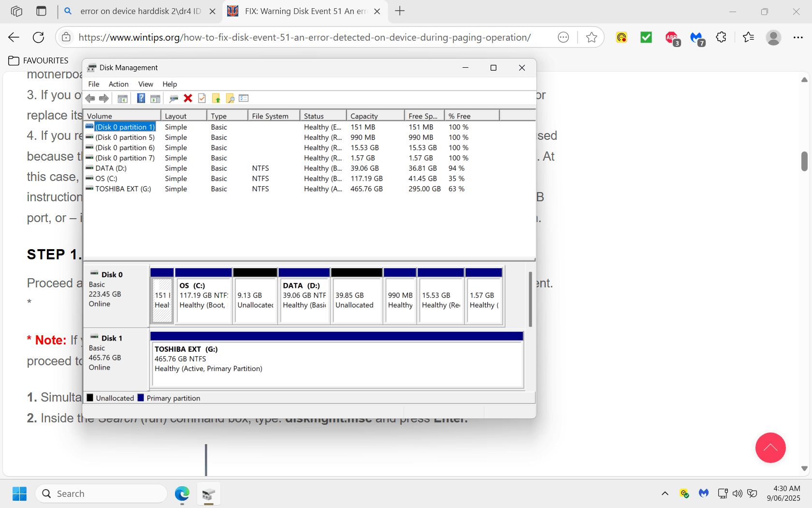The width and height of the screenshot is (812, 508).
Task: Refresh the wintips.org page
Action: point(38,37)
